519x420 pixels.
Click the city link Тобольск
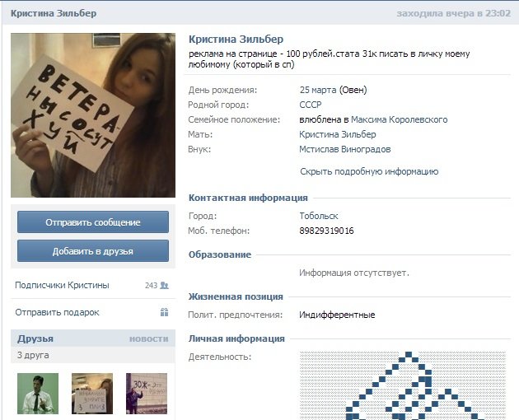tap(319, 216)
